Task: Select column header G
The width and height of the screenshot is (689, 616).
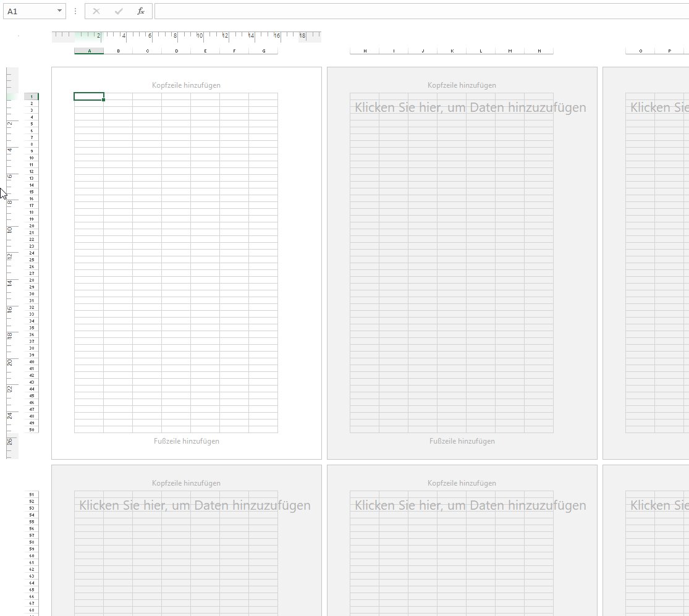Action: click(264, 51)
